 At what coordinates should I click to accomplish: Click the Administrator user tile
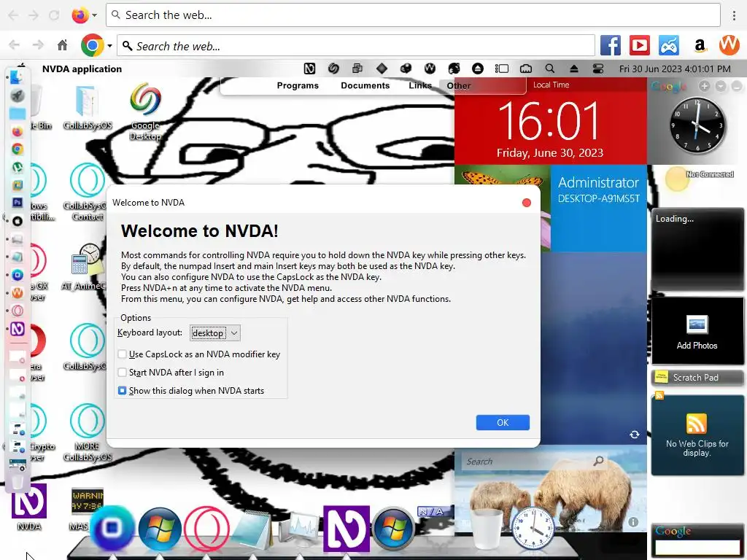pos(599,208)
